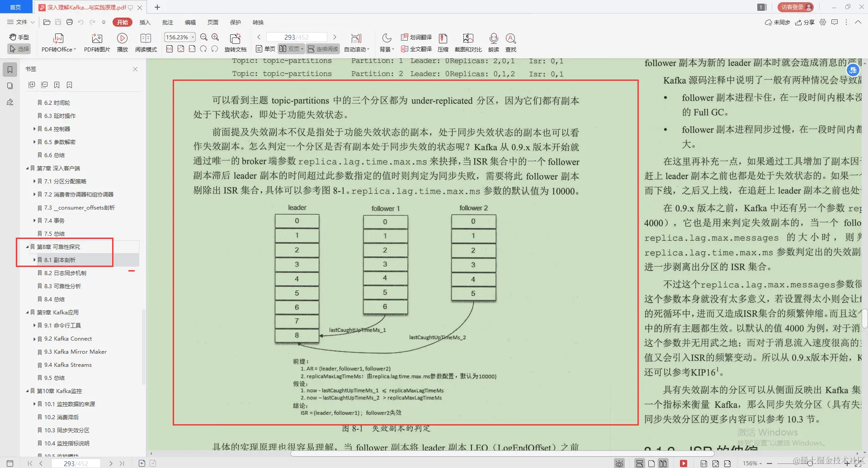Open 截图和对比 screenshot tool
The image size is (868, 468).
click(x=468, y=42)
